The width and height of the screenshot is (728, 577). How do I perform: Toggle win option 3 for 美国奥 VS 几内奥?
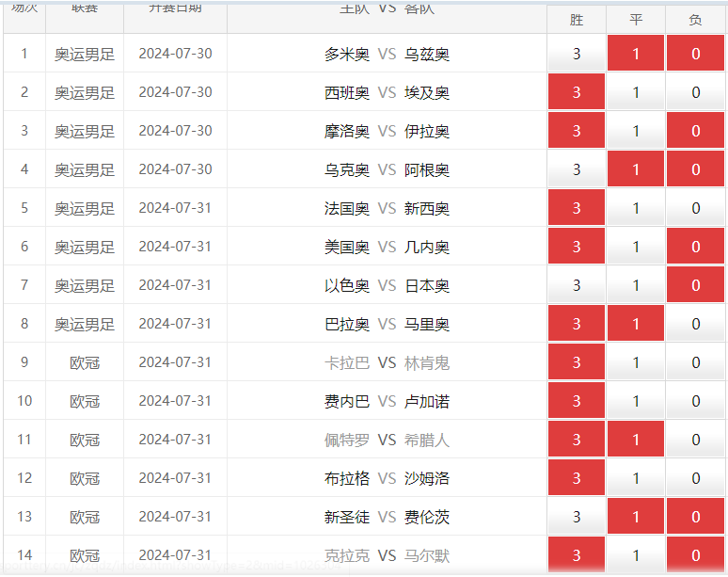click(577, 247)
